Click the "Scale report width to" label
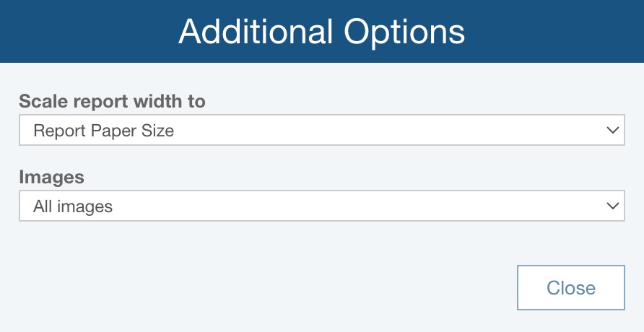Screen dimensions: 644x332 click(x=112, y=102)
